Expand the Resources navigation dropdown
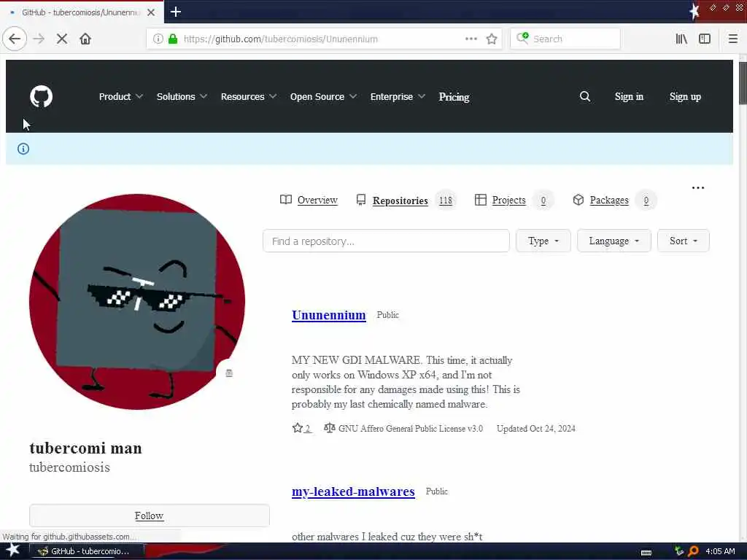This screenshot has width=747, height=560. 249,97
